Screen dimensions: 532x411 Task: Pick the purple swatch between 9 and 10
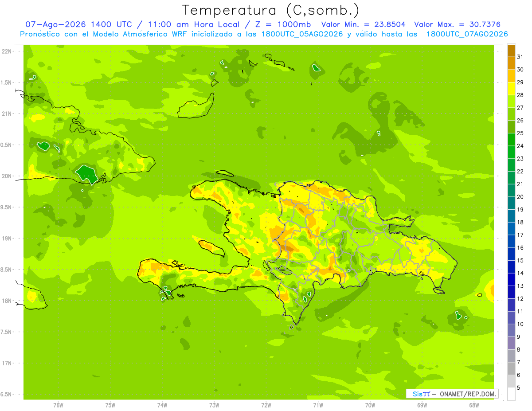pos(511,330)
